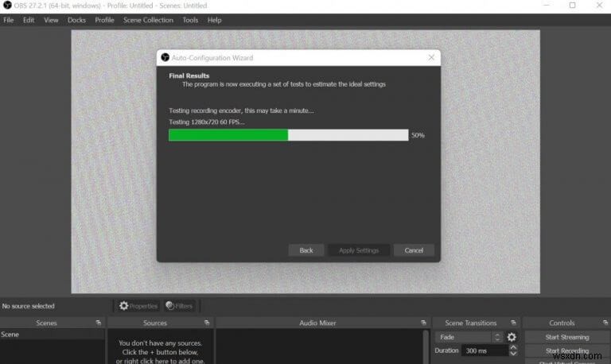Open source Filters button

point(179,306)
